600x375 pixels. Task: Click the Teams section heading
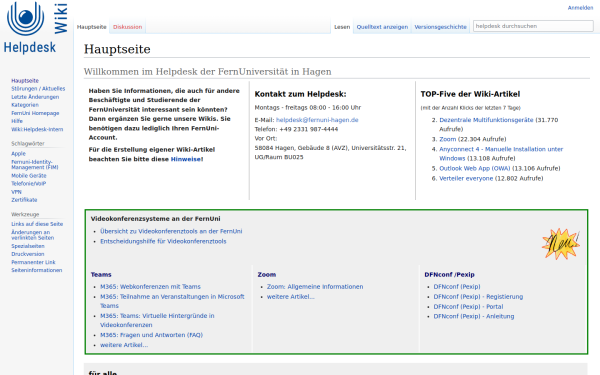101,275
